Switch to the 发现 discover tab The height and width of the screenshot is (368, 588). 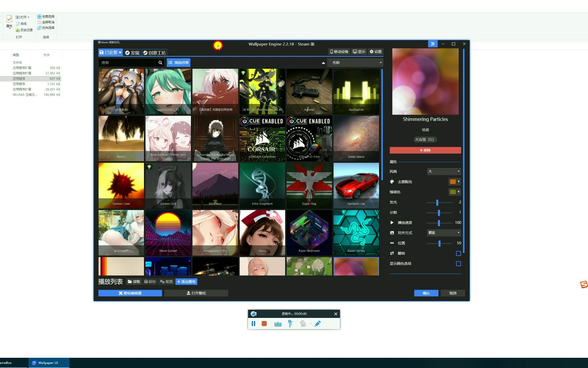click(132, 52)
